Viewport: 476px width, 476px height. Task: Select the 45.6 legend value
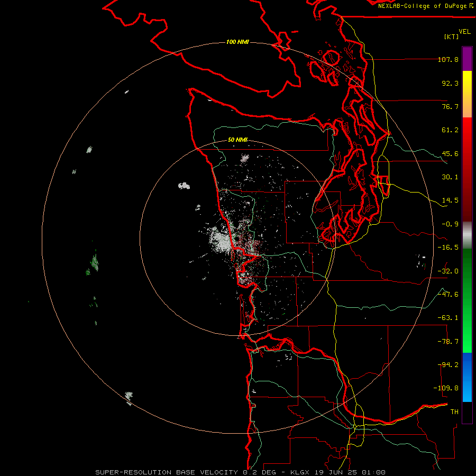click(x=450, y=153)
